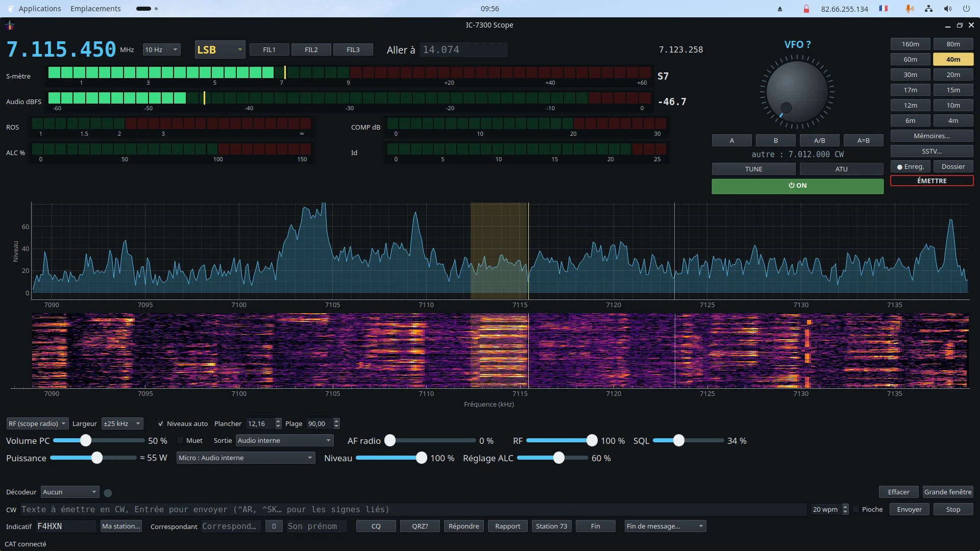Viewport: 980px width, 551px height.
Task: Click the Volume PC slider handle
Action: pos(86,440)
